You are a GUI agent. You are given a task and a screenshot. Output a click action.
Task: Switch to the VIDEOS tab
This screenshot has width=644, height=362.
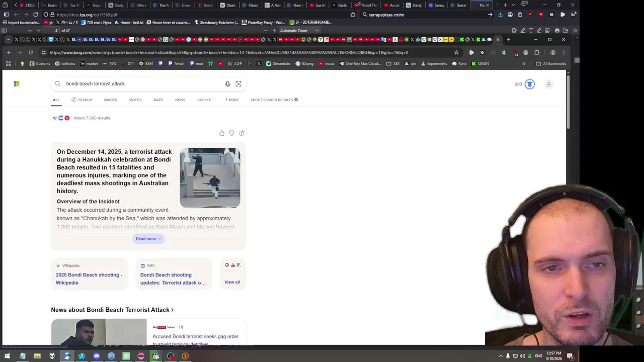[x=135, y=100]
